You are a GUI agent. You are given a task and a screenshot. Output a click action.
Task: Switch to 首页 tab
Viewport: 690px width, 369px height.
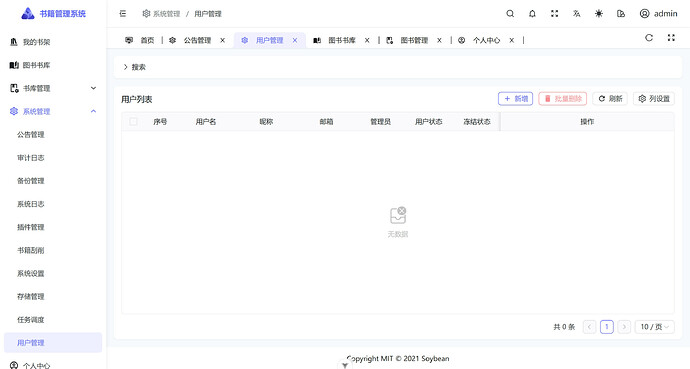click(140, 40)
